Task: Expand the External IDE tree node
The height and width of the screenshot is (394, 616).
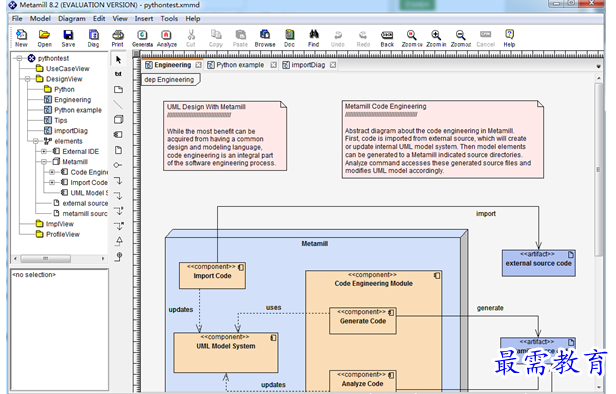Action: coord(44,151)
